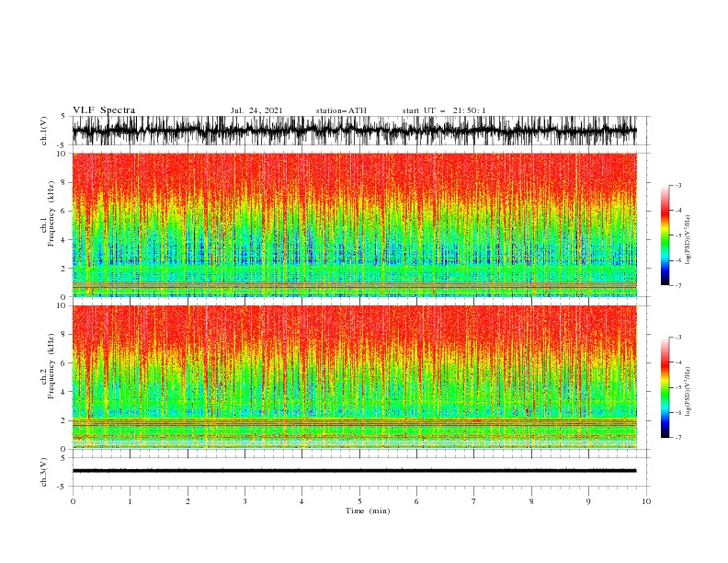Viewport: 728px width, 563px height.
Task: Click the "9" tick on the time axis
Action: [x=588, y=501]
